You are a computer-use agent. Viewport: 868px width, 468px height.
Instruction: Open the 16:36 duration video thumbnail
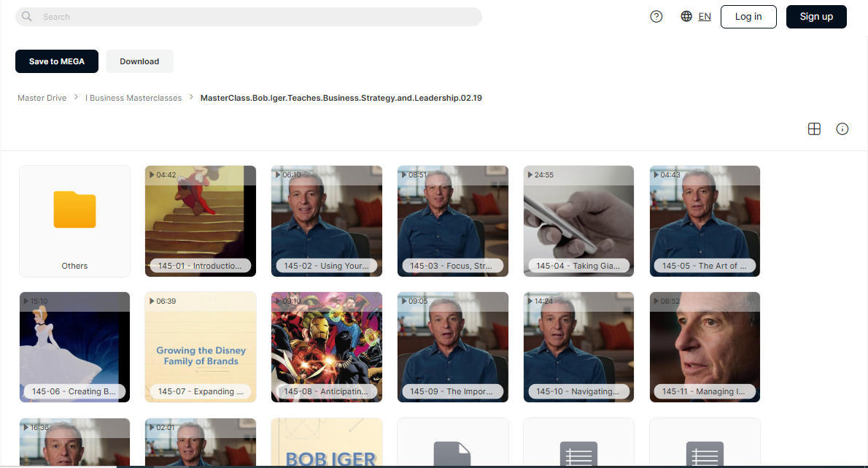(x=74, y=442)
